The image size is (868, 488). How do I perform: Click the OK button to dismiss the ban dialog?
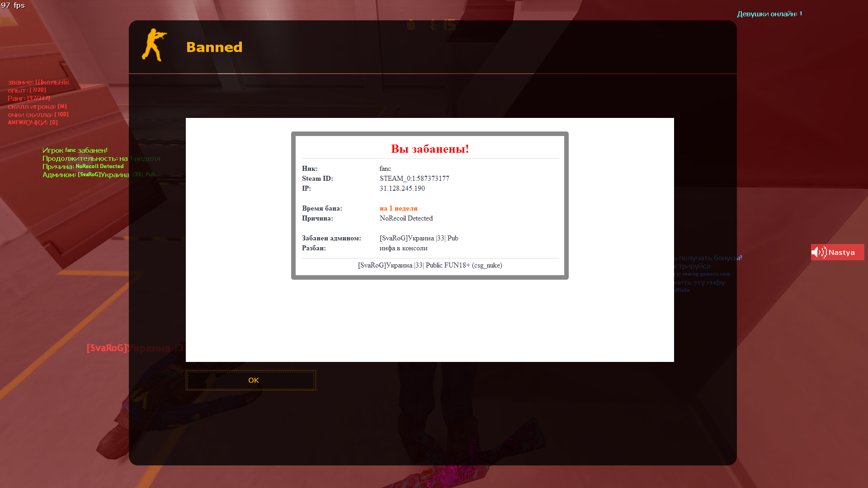tap(251, 380)
